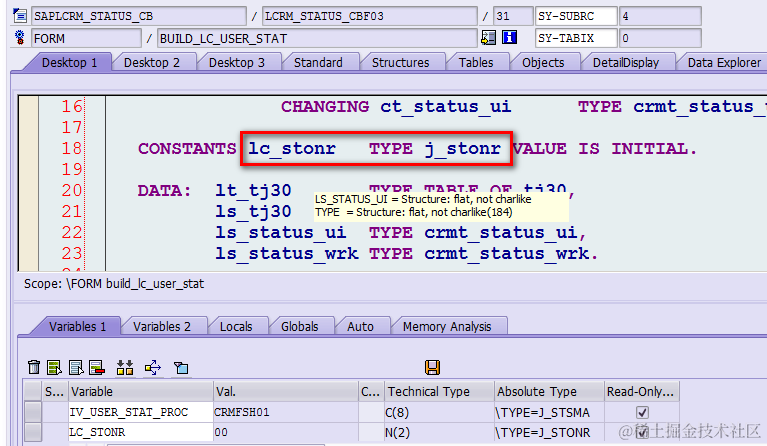Select LC_STONR row via its row selector
The height and width of the screenshot is (446, 767).
33,432
